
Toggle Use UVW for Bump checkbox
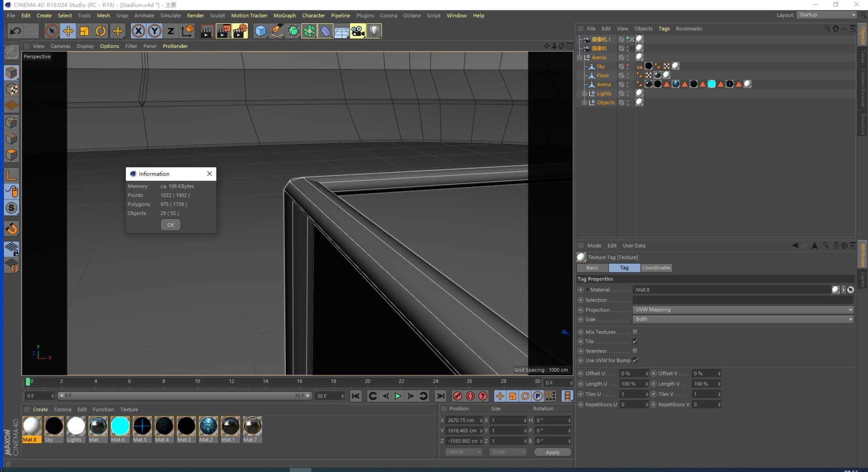tap(635, 360)
